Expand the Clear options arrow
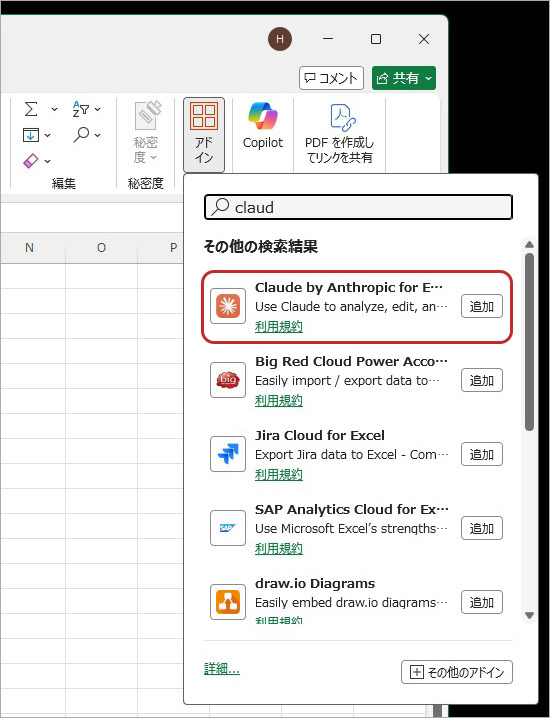 [x=48, y=161]
